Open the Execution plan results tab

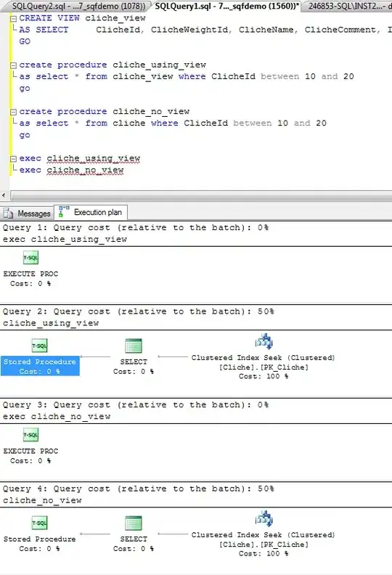pyautogui.click(x=91, y=212)
